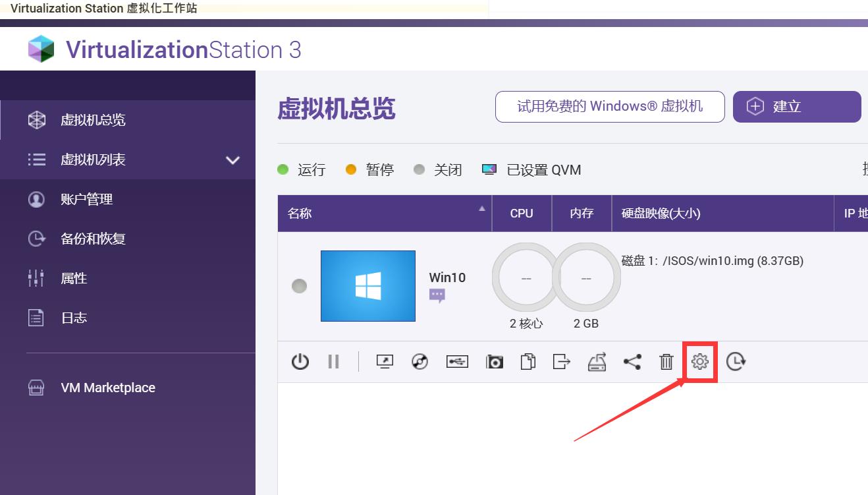Try the free Windows virtual machine

pos(609,106)
